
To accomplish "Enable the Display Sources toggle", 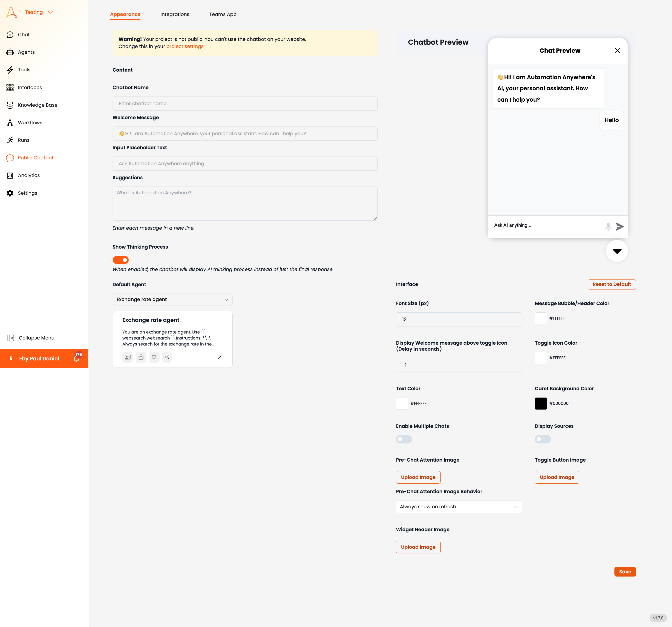I will [542, 439].
